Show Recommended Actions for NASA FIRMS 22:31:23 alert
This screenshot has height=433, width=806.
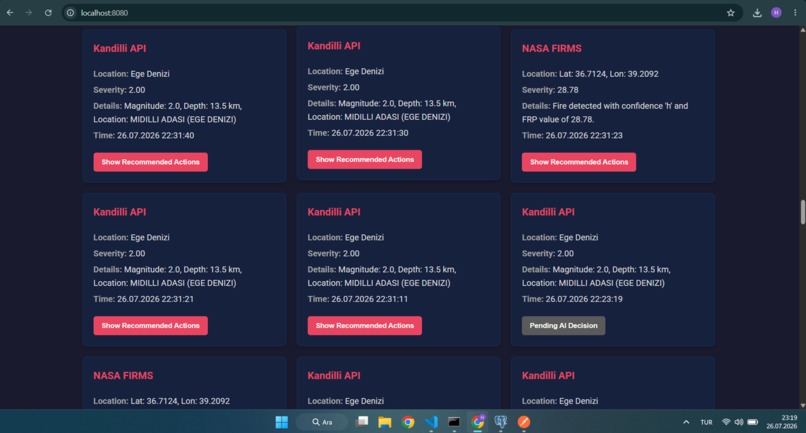coord(579,162)
